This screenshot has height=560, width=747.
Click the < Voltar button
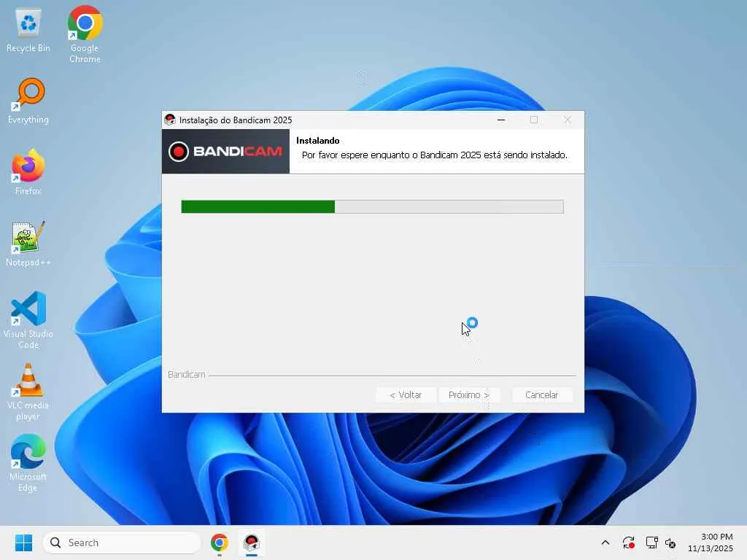click(406, 394)
